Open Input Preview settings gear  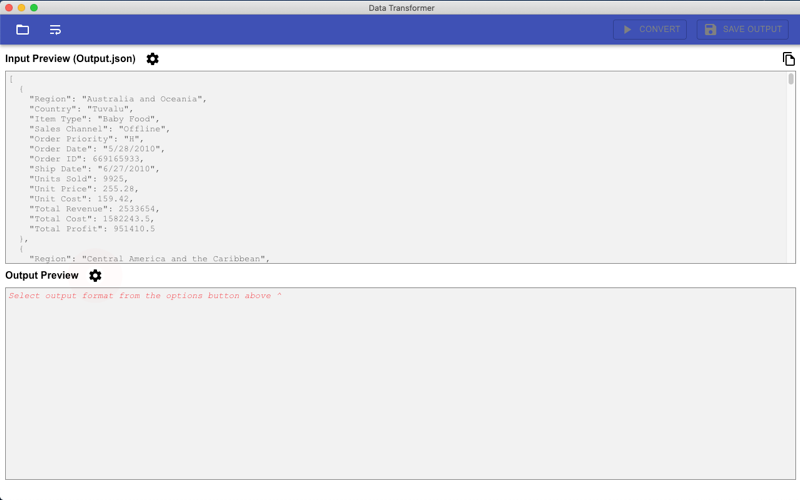[x=153, y=59]
